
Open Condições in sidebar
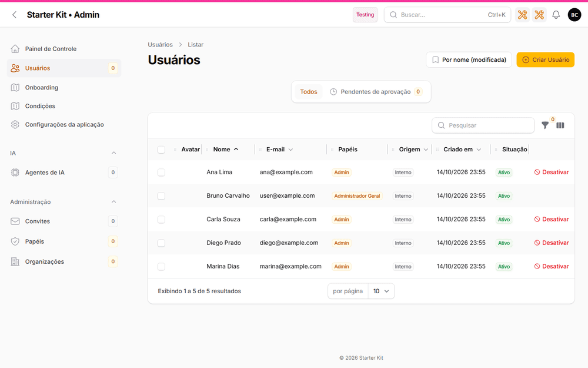64,106
